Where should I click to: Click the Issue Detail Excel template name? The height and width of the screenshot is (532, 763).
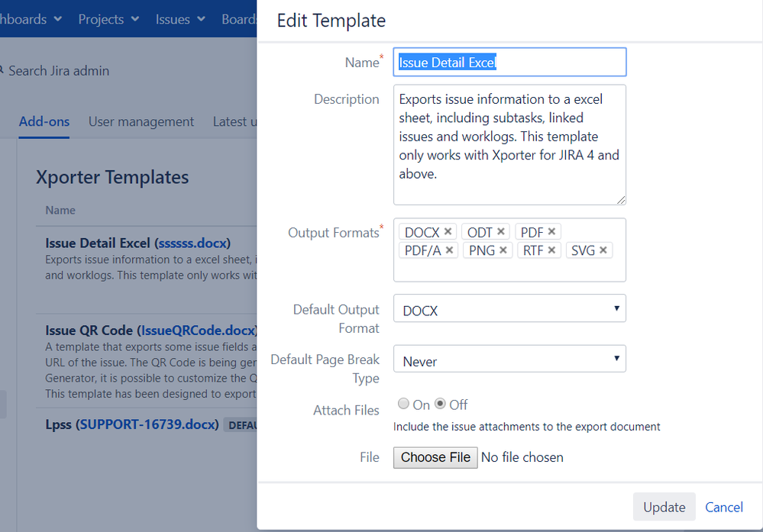pyautogui.click(x=98, y=243)
